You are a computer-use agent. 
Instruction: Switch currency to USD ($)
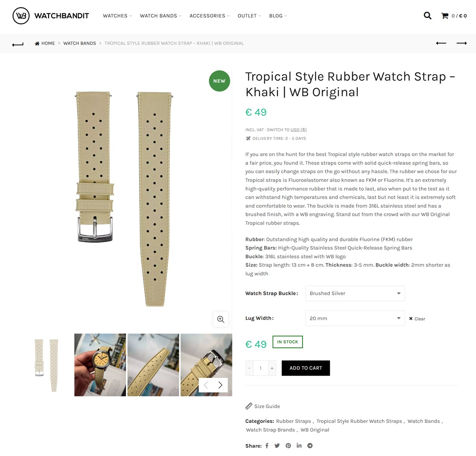(299, 130)
